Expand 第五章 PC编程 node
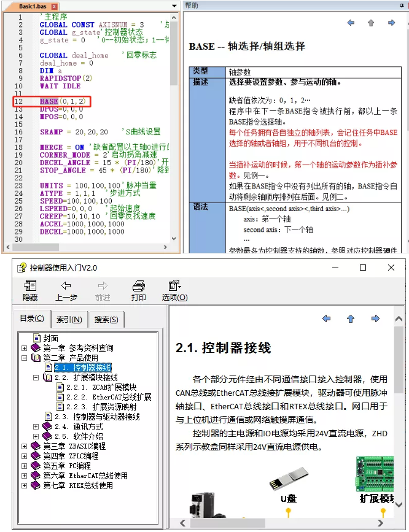 [x=24, y=466]
